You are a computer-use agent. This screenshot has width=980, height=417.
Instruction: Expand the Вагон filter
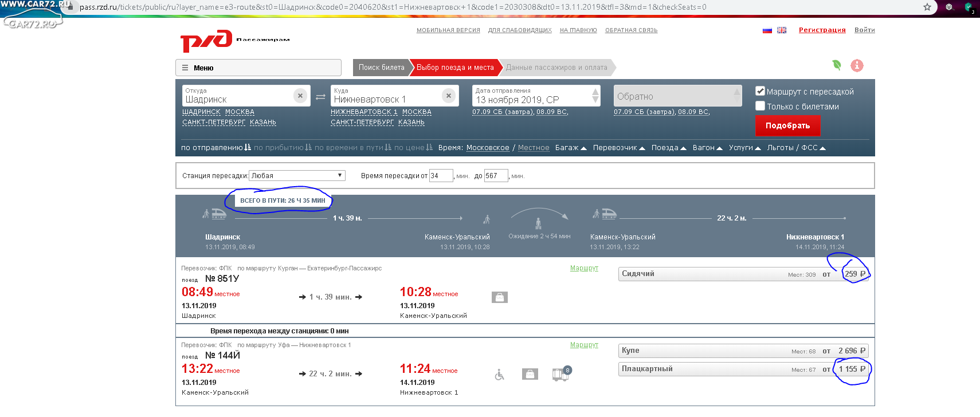tap(708, 148)
